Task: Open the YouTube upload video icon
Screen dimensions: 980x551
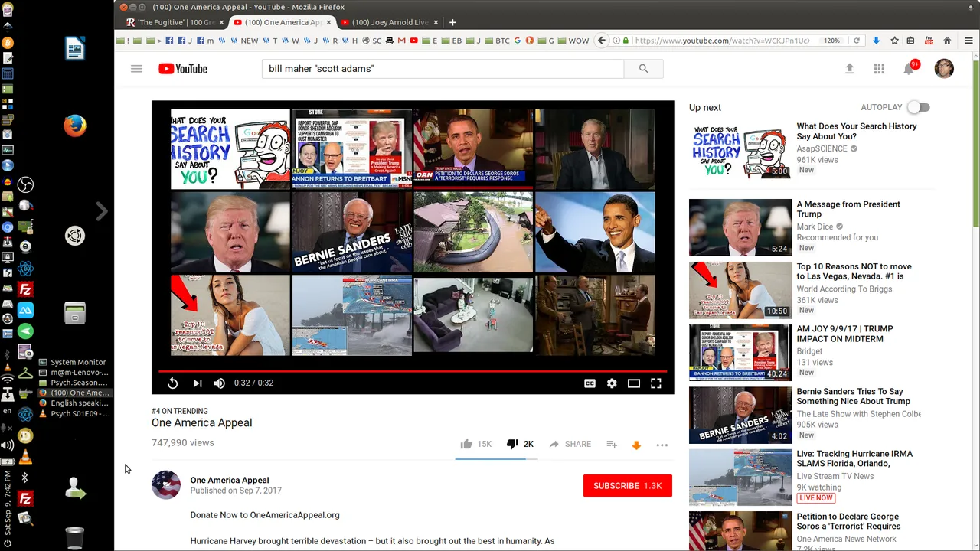Action: pyautogui.click(x=849, y=69)
